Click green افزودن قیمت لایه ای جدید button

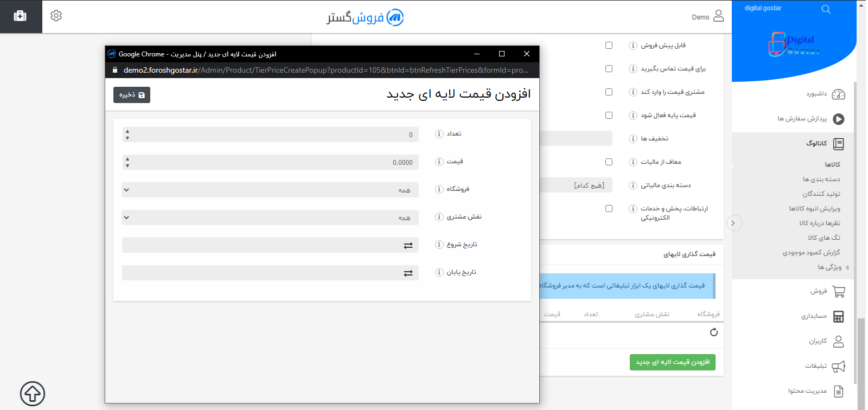pos(672,362)
